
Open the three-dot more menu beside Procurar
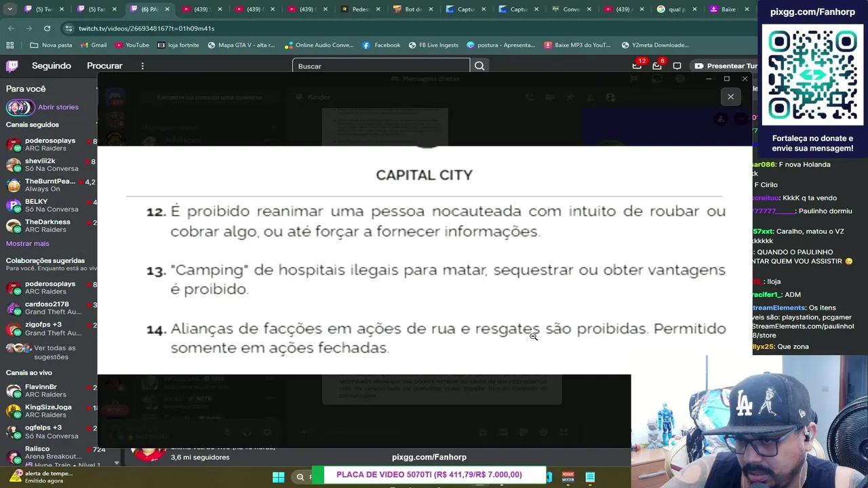coord(142,66)
